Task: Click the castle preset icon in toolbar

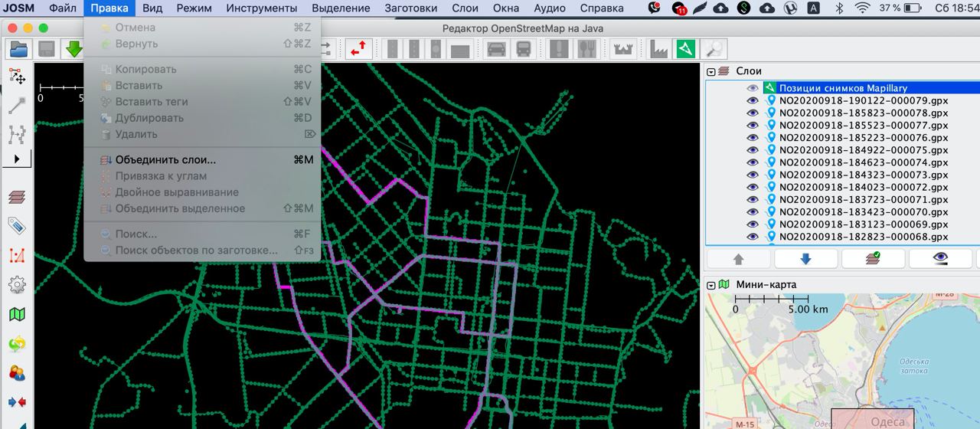Action: click(622, 49)
